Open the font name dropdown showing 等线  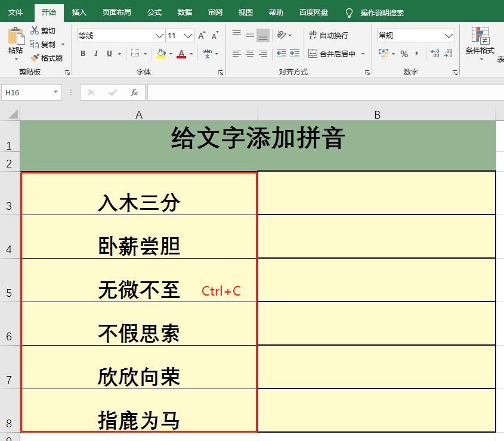point(157,35)
